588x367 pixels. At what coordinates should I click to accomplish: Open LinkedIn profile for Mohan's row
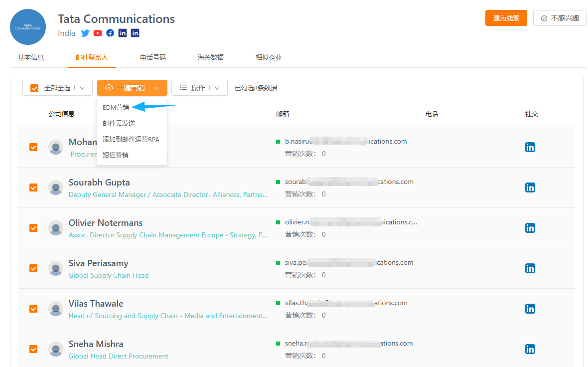point(530,147)
